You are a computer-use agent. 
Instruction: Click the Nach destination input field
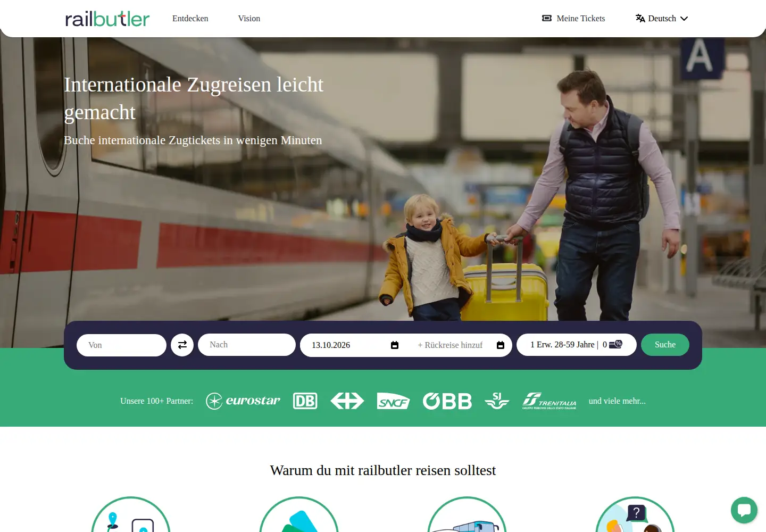(x=247, y=345)
